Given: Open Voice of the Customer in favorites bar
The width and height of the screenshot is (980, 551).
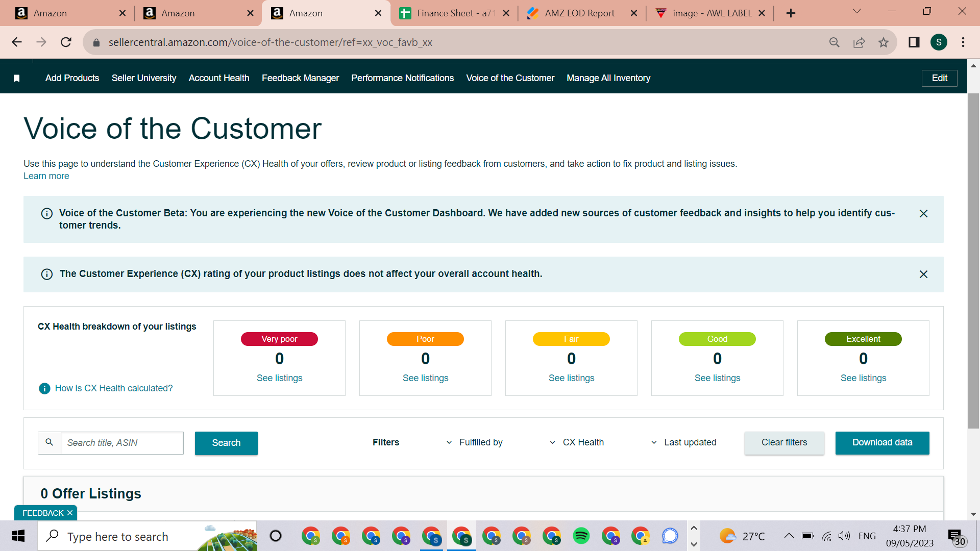Looking at the screenshot, I should click(x=510, y=78).
